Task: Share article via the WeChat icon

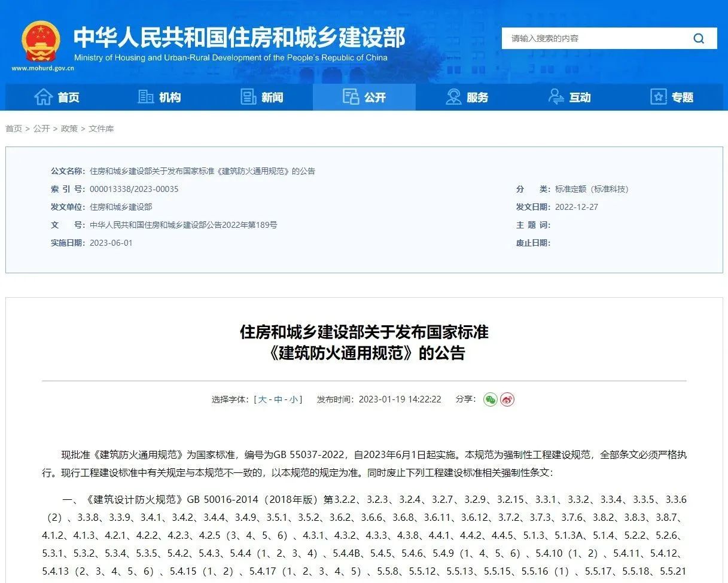Action: (x=491, y=399)
